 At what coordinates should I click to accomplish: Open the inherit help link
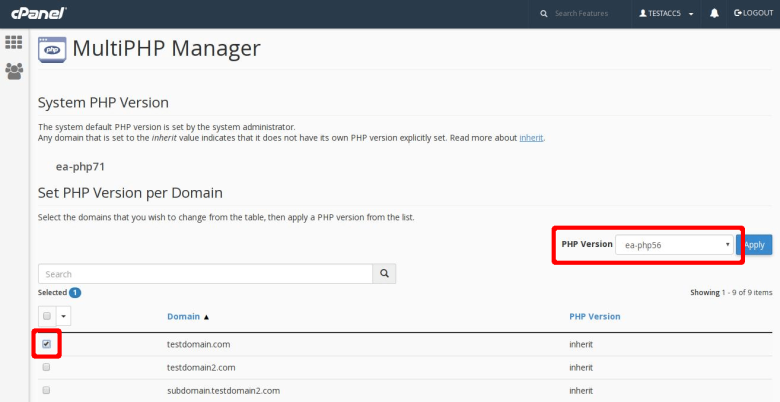click(531, 138)
